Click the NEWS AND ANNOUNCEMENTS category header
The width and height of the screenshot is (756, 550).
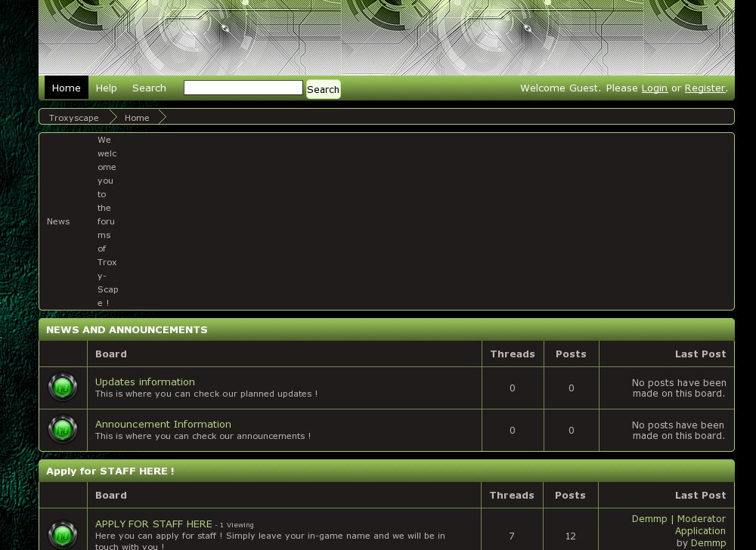click(x=386, y=329)
